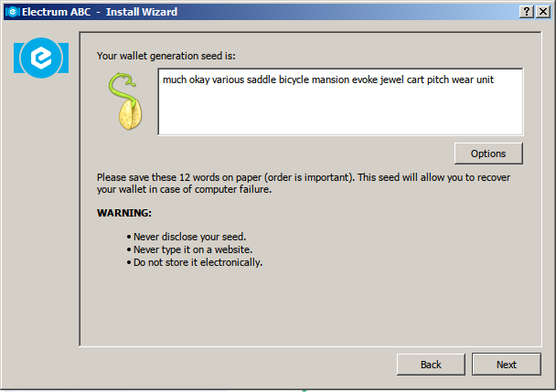Go Back to the previous wizard step
This screenshot has height=392, width=556.
pos(431,365)
